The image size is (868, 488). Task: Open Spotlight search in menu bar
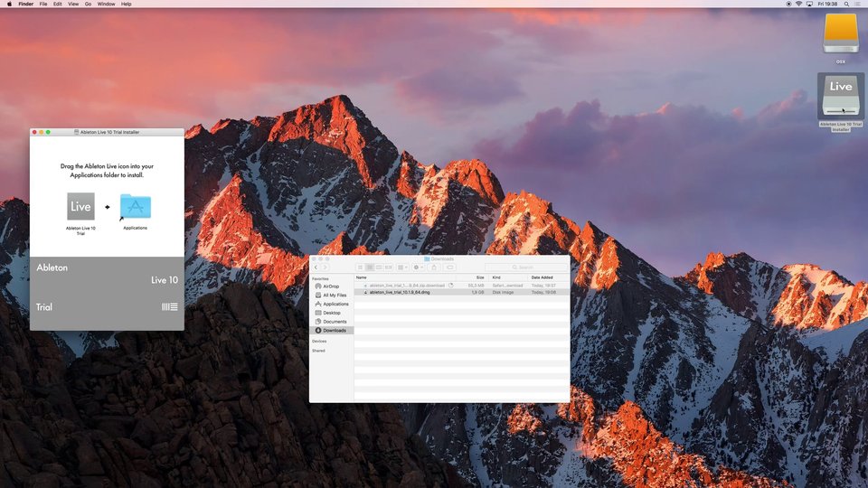(846, 4)
